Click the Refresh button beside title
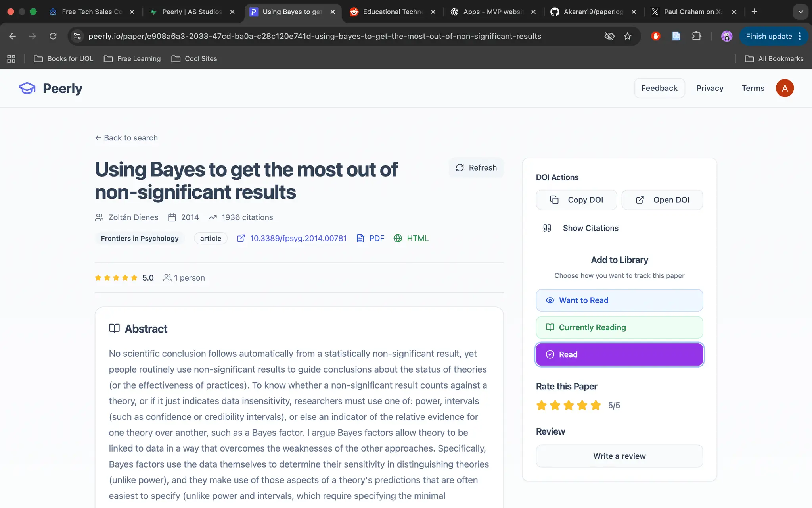Screen dimensions: 812x508 476,167
